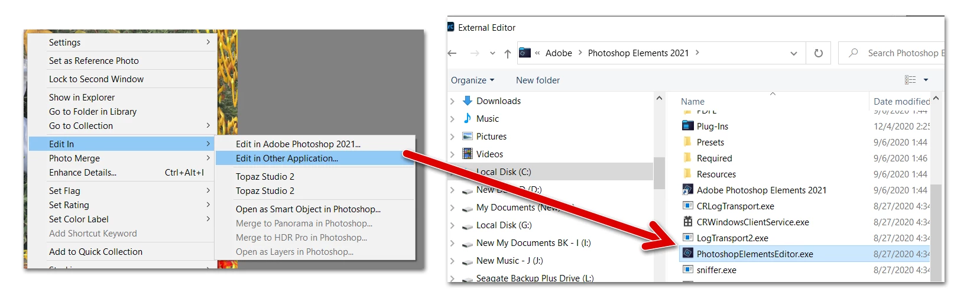980x298 pixels.
Task: Choose Edit in Other Application
Action: click(x=316, y=158)
